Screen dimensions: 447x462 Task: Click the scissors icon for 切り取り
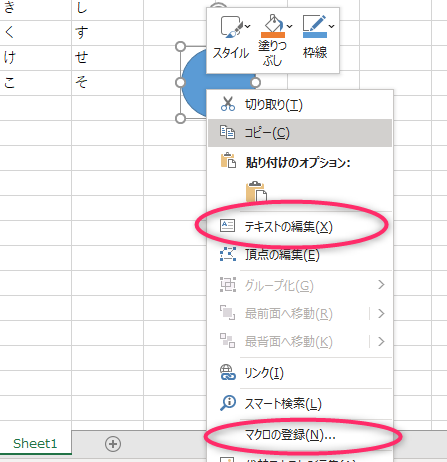click(x=228, y=104)
